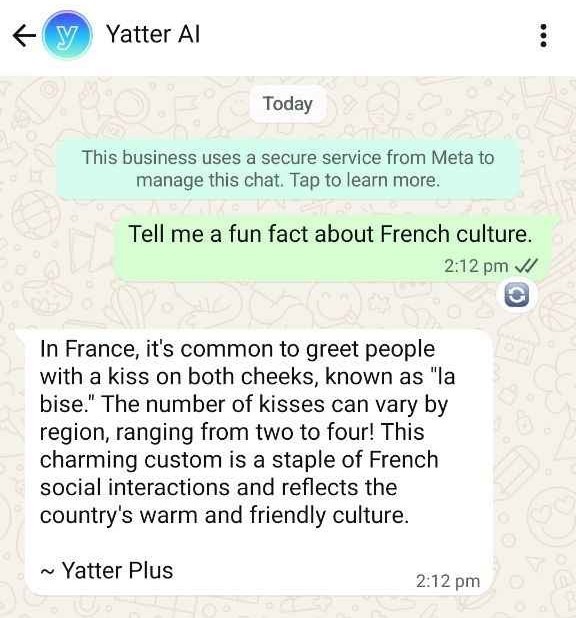
Task: Open the Yatter AI contact name
Action: 153,34
